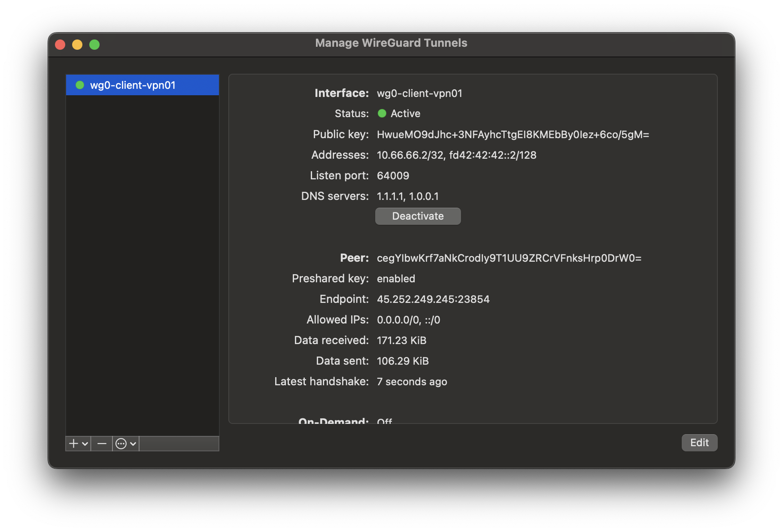
Task: Click the interface public key value
Action: pos(513,135)
